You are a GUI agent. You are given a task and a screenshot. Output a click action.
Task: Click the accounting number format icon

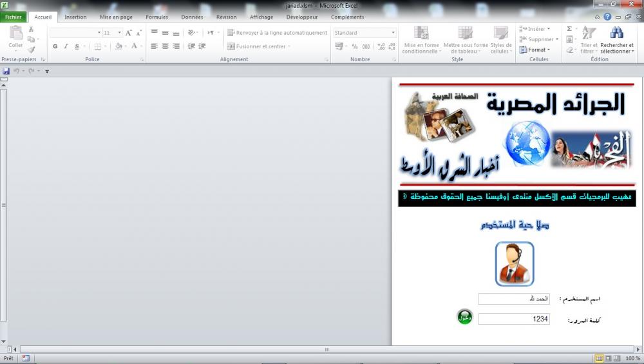pyautogui.click(x=339, y=46)
